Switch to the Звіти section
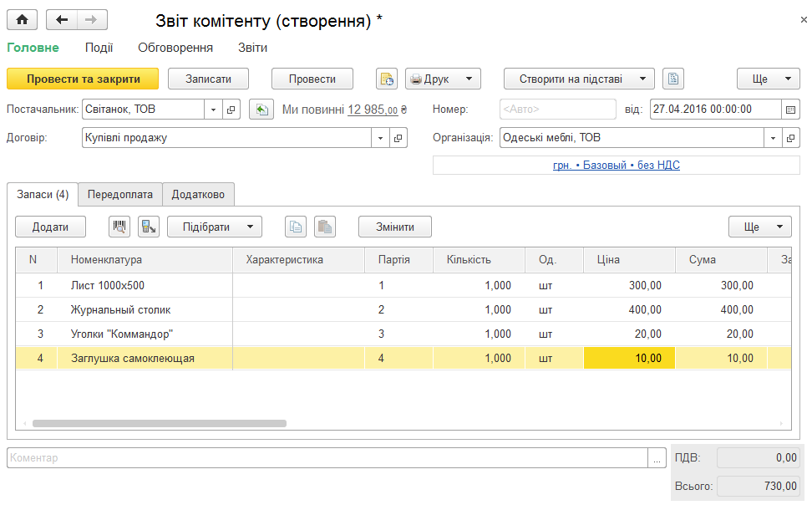Viewport: 812px width, 505px height. 253,48
